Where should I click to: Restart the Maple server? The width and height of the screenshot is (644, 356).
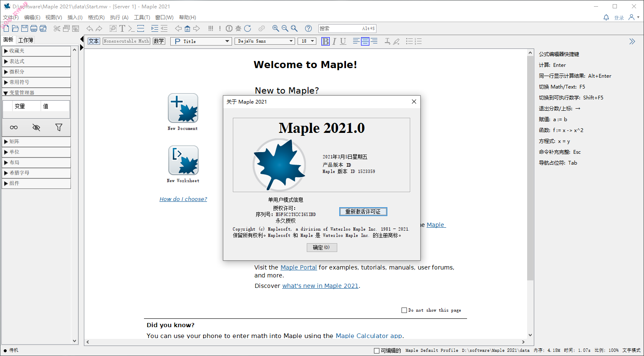coord(247,28)
